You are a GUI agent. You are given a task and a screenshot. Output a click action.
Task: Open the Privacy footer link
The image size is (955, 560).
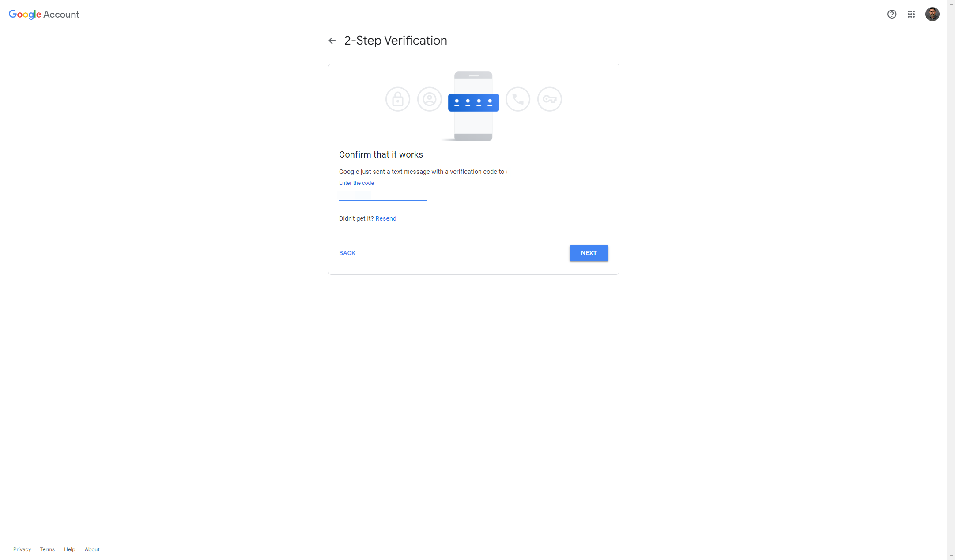(22, 549)
